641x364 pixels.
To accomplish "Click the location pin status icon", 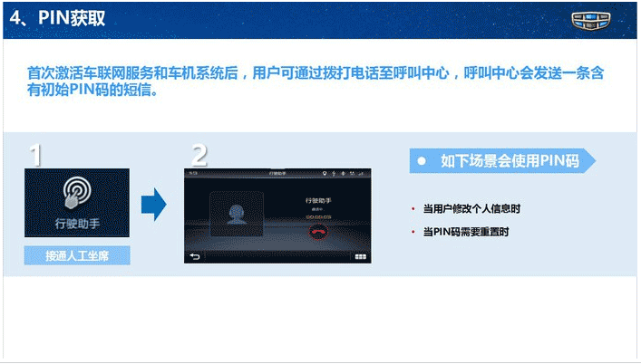I will [325, 174].
